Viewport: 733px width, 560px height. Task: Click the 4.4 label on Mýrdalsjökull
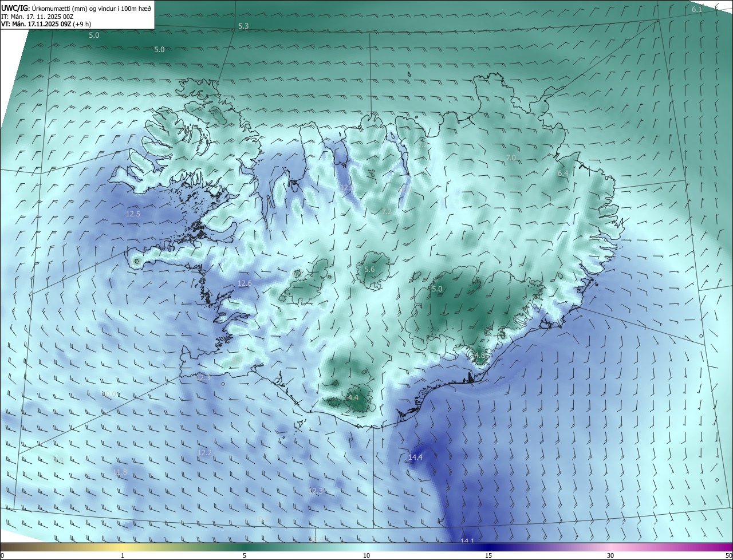(353, 397)
